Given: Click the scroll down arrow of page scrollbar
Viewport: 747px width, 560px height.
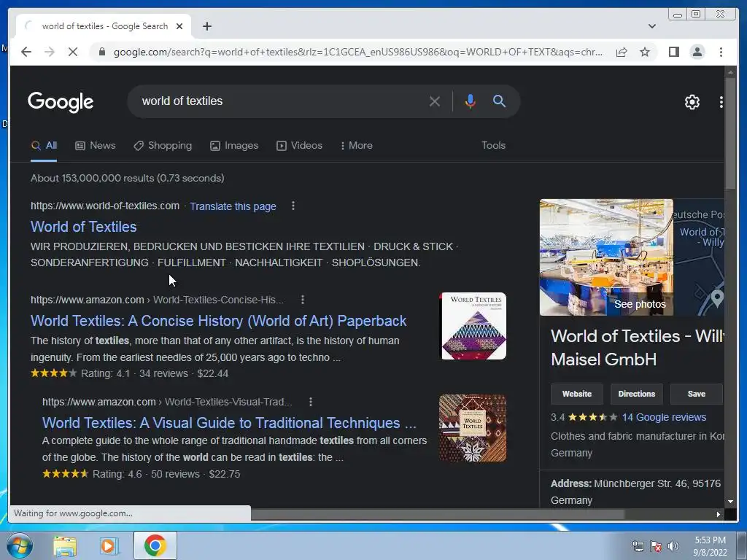Looking at the screenshot, I should tap(730, 502).
